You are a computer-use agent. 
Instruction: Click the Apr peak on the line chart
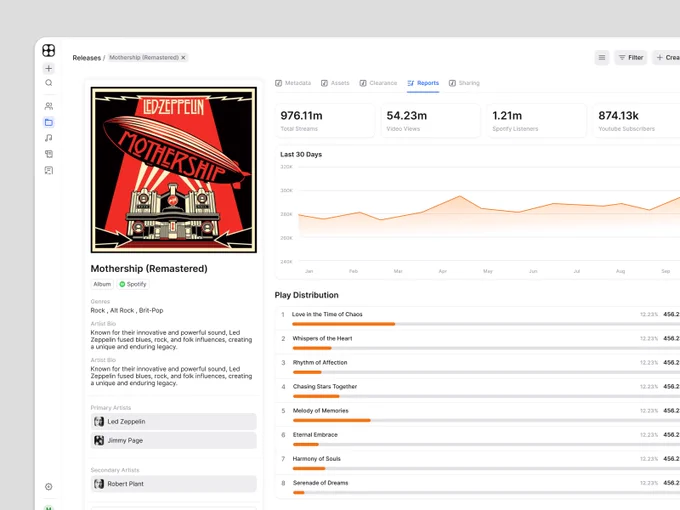point(460,196)
